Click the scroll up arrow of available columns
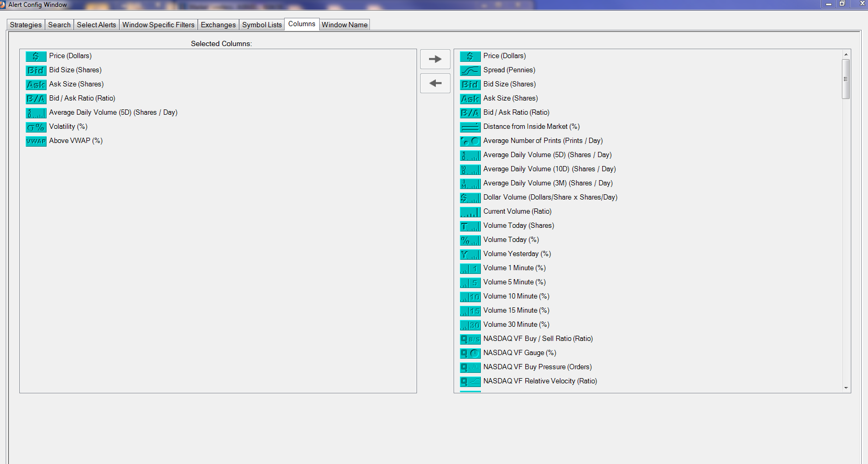Screen dimensions: 868x464 [x=846, y=54]
